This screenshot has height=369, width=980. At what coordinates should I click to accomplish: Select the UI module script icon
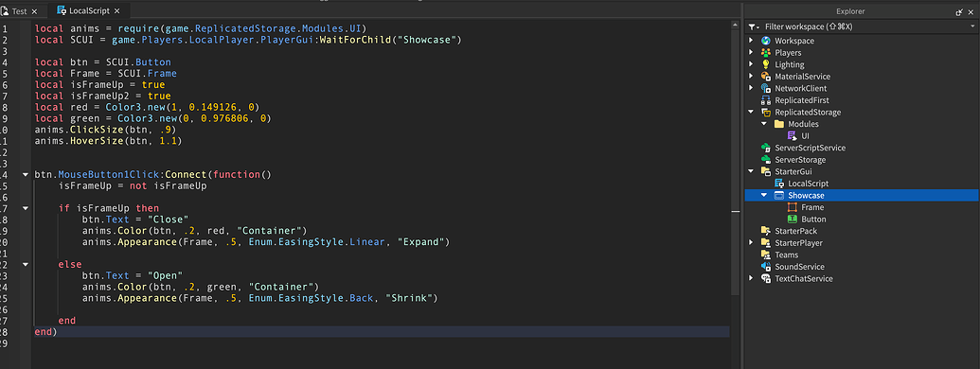pos(792,135)
